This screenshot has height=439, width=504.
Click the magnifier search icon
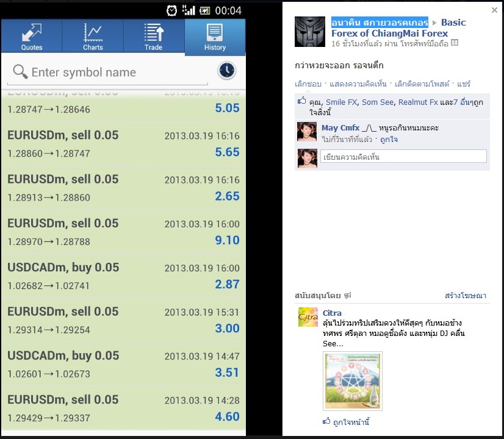pyautogui.click(x=20, y=71)
